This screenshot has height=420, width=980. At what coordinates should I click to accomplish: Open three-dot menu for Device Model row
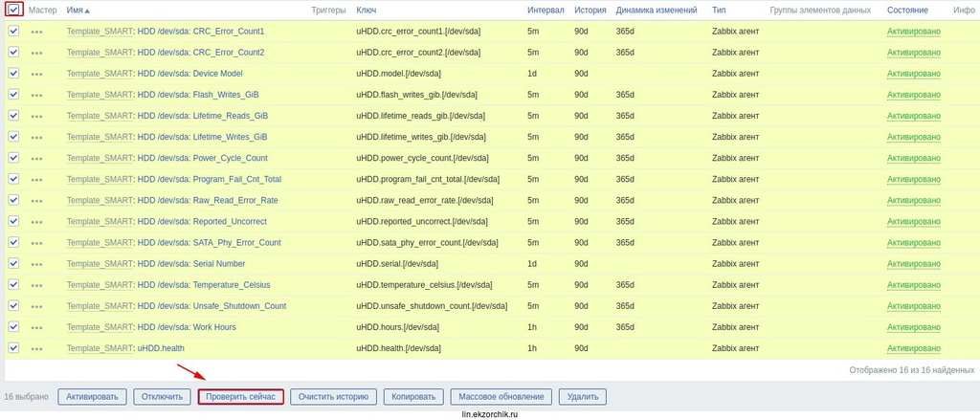click(x=36, y=74)
